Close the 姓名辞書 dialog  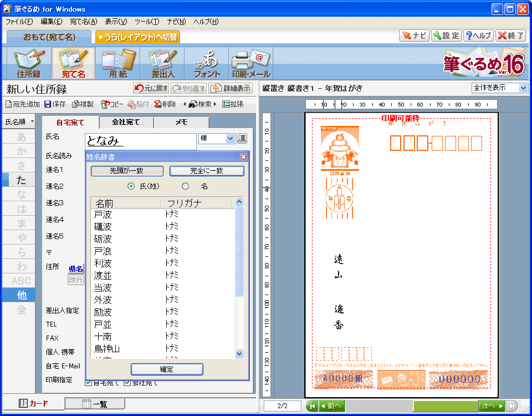point(243,156)
